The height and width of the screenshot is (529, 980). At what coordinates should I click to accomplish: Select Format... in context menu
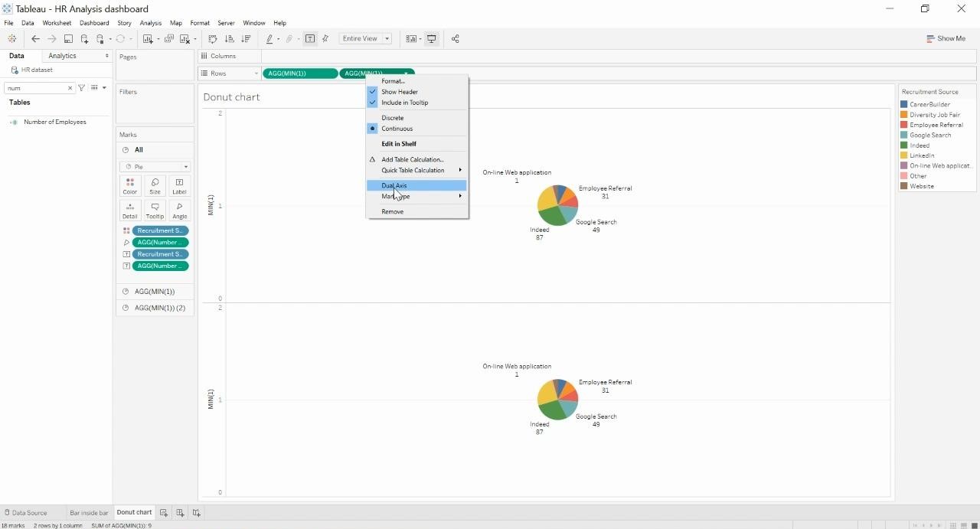coord(417,81)
